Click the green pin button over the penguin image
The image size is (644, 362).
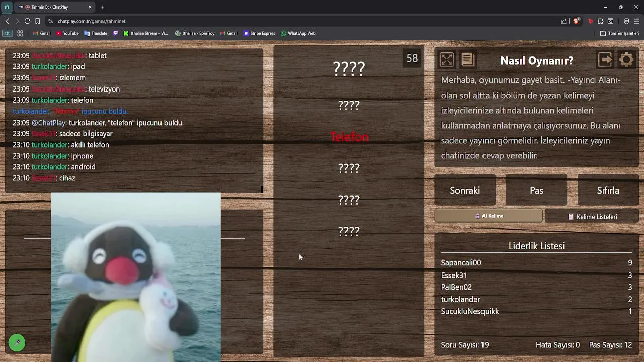click(x=17, y=342)
